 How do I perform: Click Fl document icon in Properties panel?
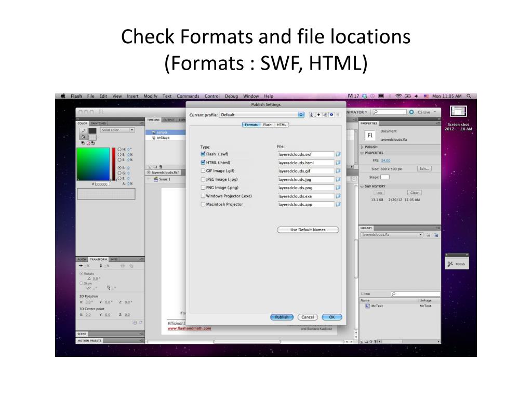[369, 135]
